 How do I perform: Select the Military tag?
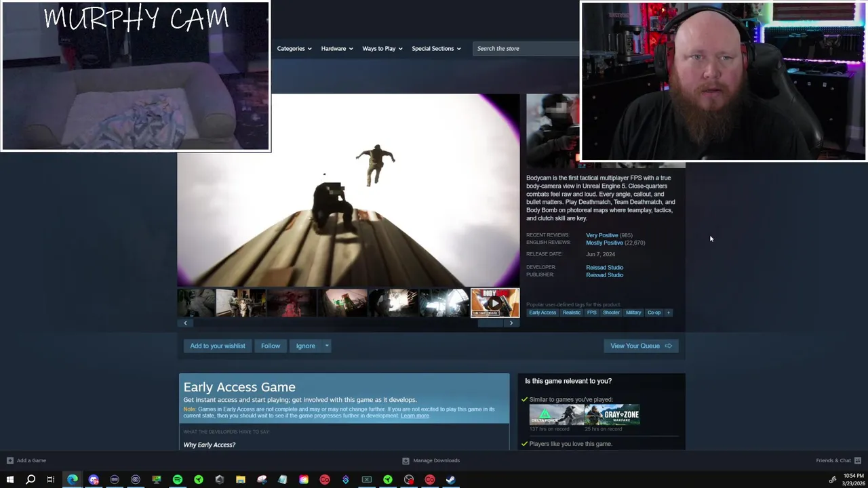point(633,312)
